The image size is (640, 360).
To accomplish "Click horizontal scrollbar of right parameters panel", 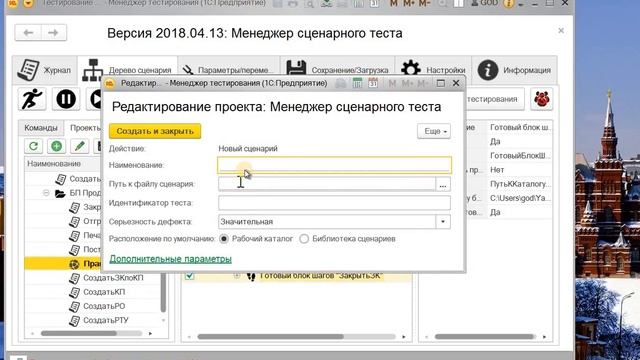I will click(485, 337).
